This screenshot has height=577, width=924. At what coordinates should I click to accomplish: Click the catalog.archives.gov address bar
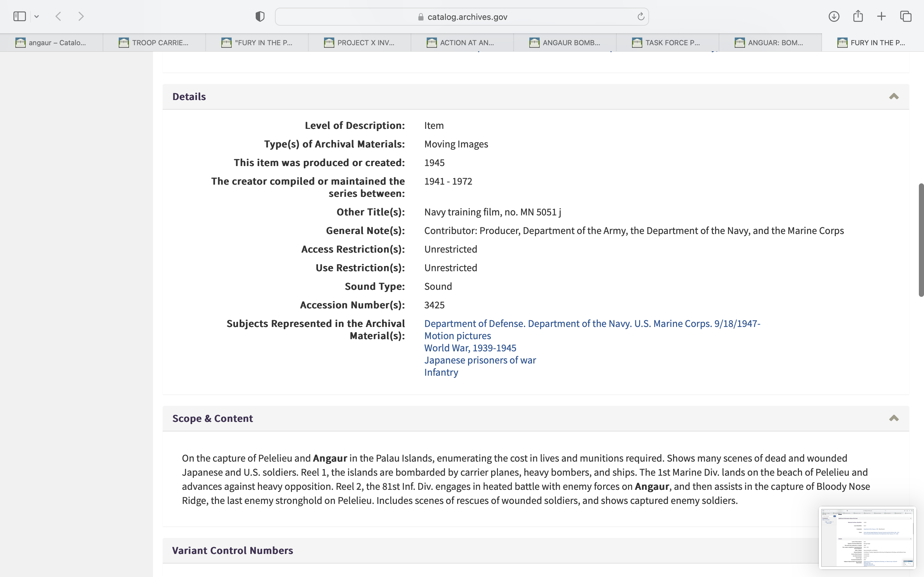[462, 17]
